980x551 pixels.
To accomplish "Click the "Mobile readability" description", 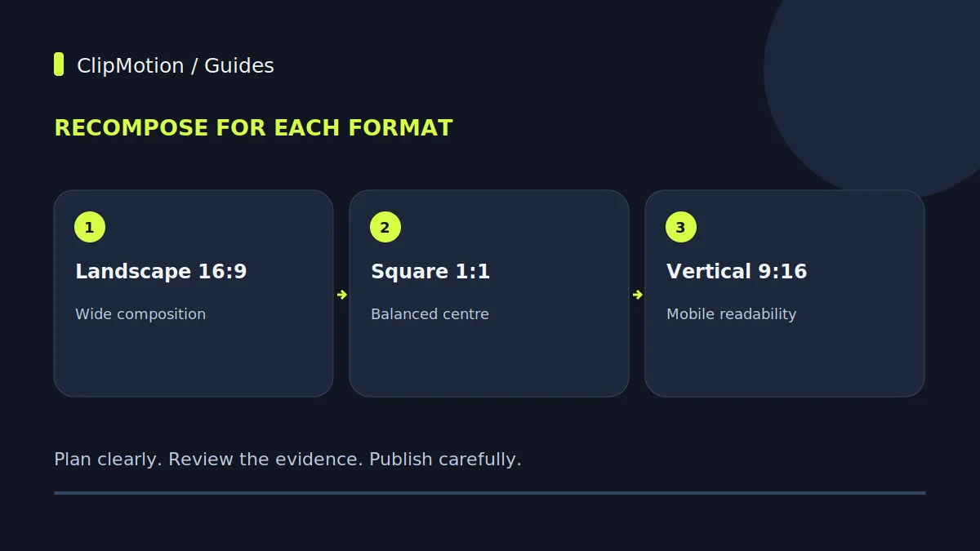I will (731, 314).
